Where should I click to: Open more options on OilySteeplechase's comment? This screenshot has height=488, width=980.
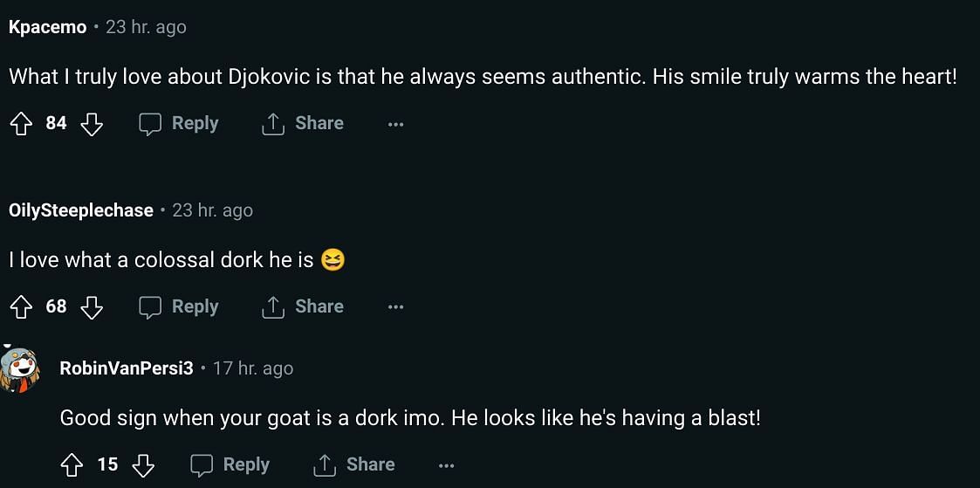coord(395,307)
